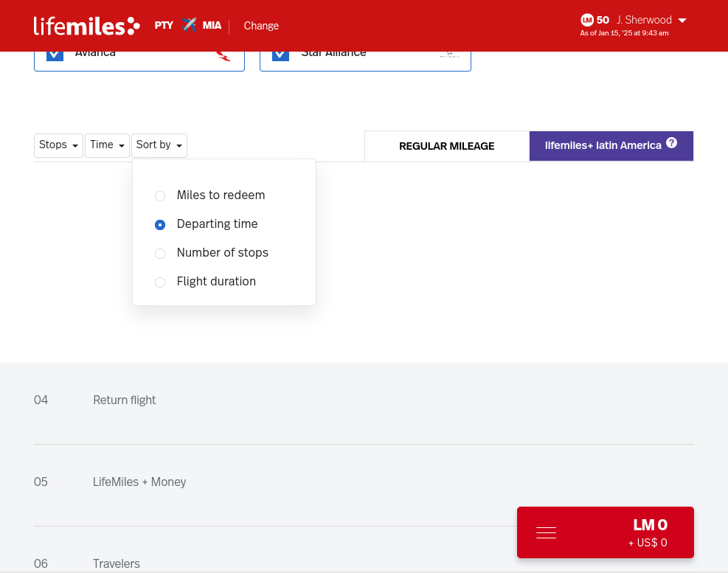Open the Time filter dropdown
This screenshot has height=573, width=728.
click(107, 145)
